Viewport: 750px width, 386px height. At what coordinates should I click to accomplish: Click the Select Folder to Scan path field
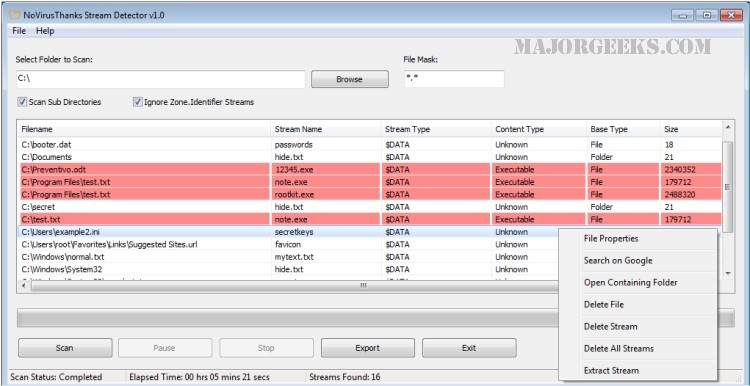coord(160,79)
